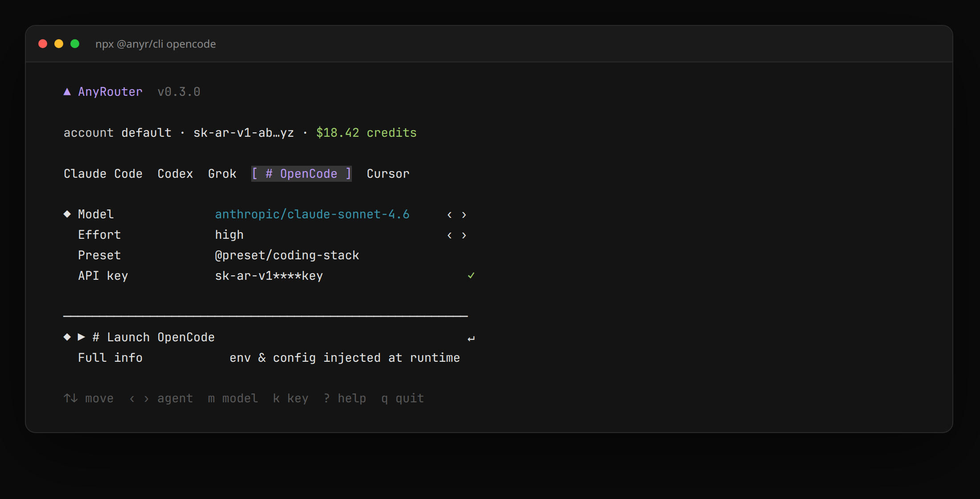The image size is (980, 499).
Task: Click the Effort row label
Action: coord(99,235)
